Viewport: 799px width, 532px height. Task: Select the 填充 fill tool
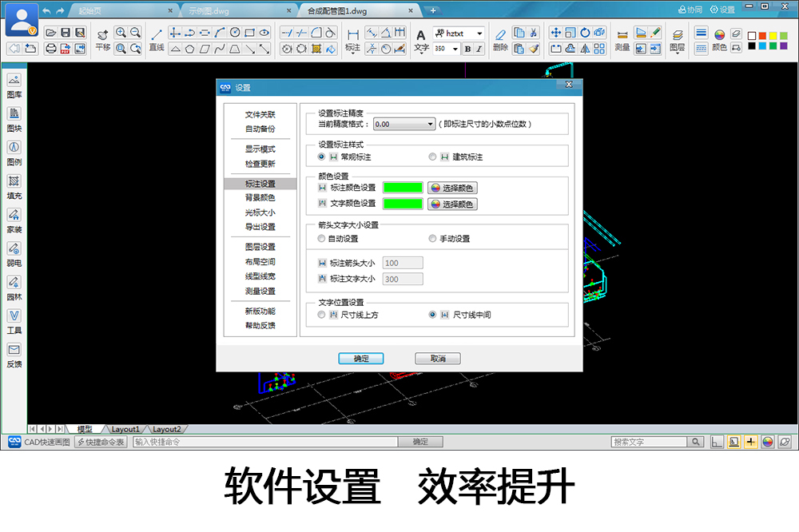pos(14,186)
